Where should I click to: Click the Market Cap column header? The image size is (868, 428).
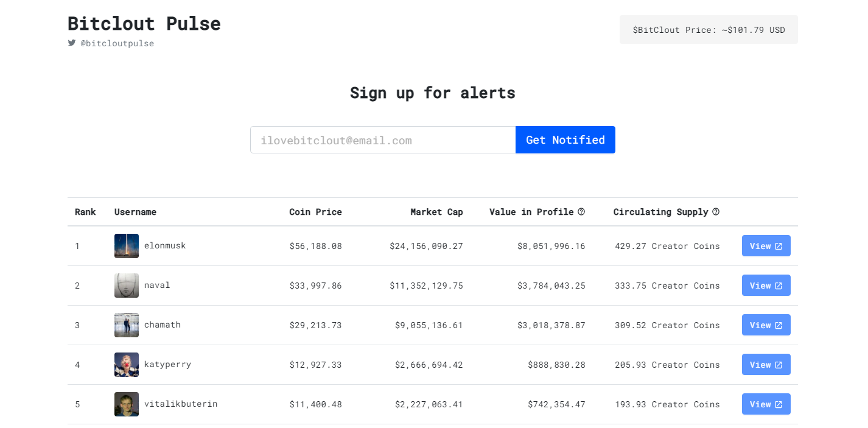click(x=436, y=212)
